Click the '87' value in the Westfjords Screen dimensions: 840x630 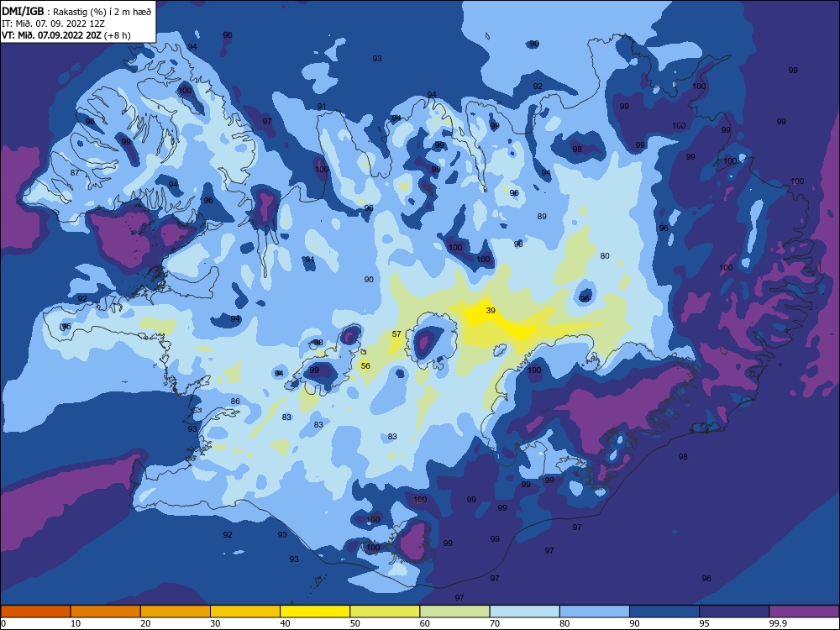75,172
